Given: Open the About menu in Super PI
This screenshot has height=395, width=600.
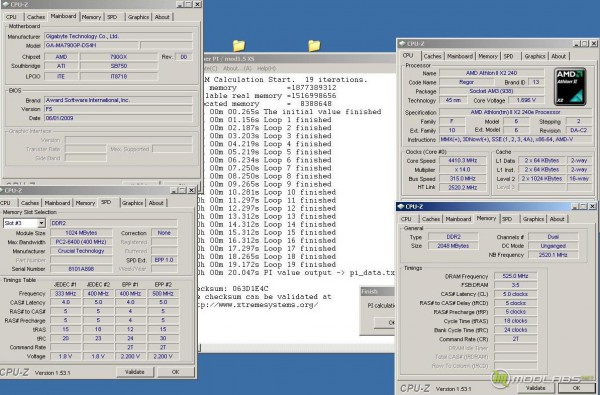Looking at the screenshot, I should coord(237,68).
